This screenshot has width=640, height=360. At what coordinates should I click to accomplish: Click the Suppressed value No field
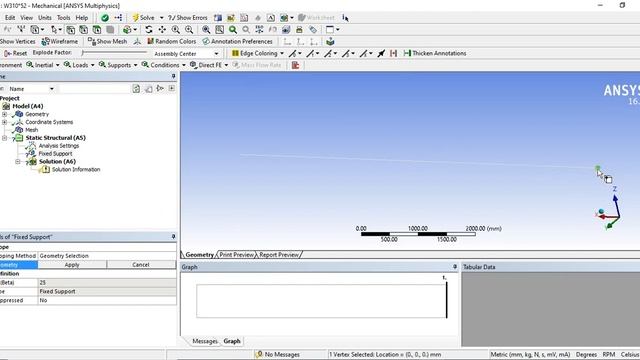point(107,300)
